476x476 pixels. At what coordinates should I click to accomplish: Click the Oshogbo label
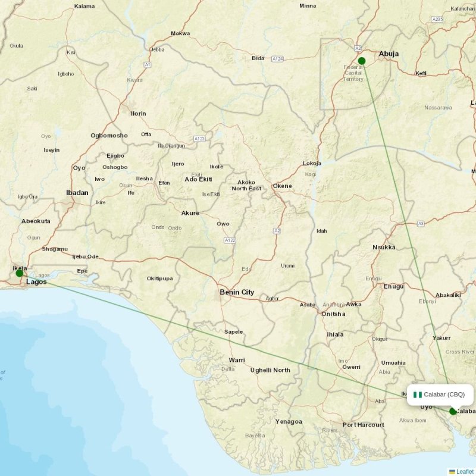point(115,167)
